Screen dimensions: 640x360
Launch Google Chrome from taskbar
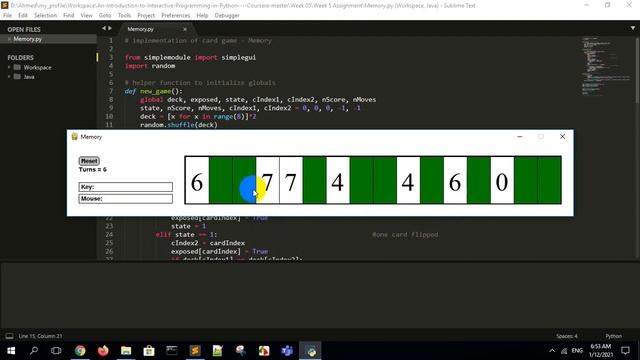click(80, 351)
